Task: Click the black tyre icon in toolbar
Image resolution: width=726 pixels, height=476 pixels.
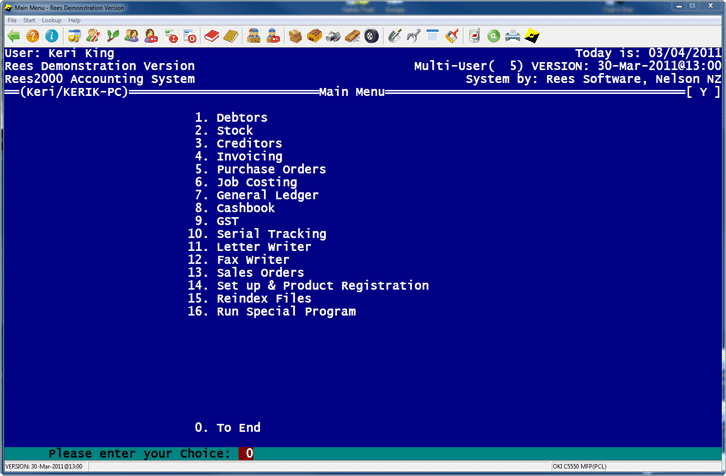Action: pos(371,36)
